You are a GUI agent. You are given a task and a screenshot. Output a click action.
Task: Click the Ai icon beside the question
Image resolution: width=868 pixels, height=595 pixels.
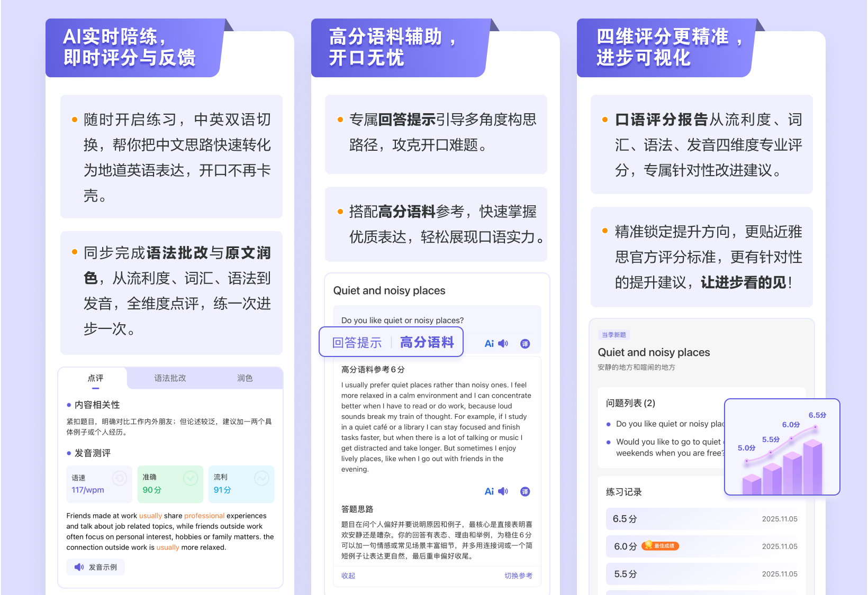[489, 343]
